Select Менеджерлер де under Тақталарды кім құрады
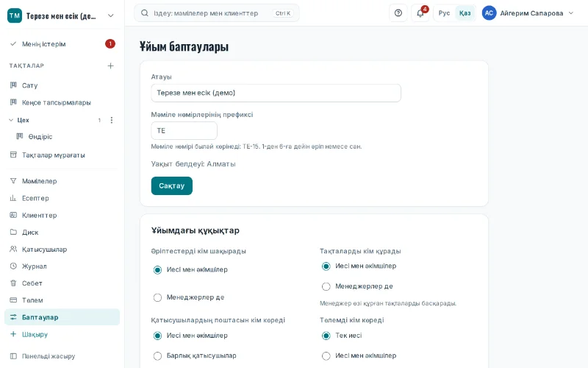This screenshot has height=368, width=588. pos(326,286)
